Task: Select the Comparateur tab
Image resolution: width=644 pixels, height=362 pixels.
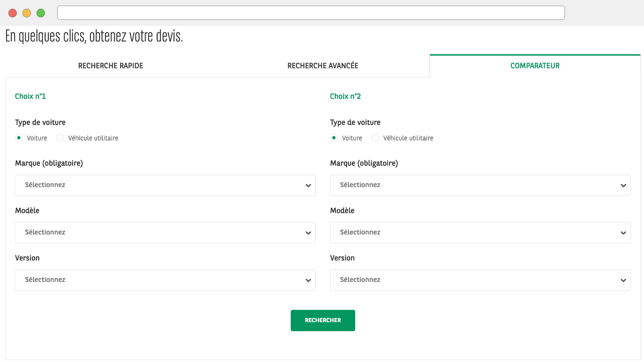Action: pyautogui.click(x=535, y=66)
